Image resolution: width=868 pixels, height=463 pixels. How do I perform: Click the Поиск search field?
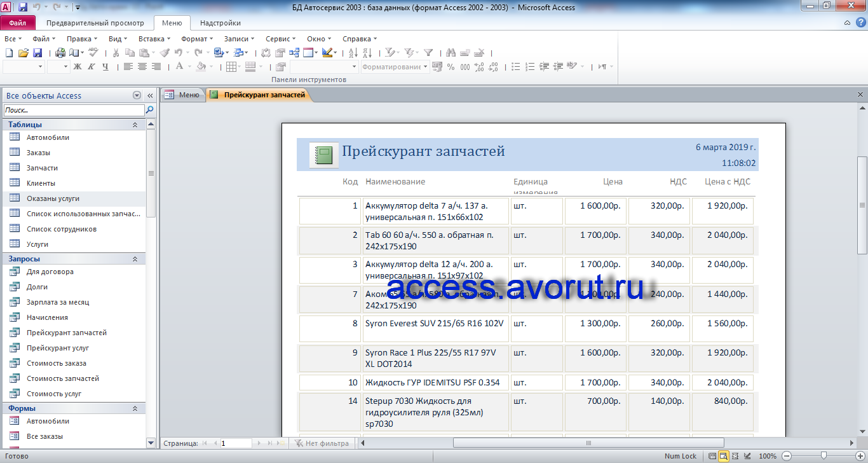point(74,110)
